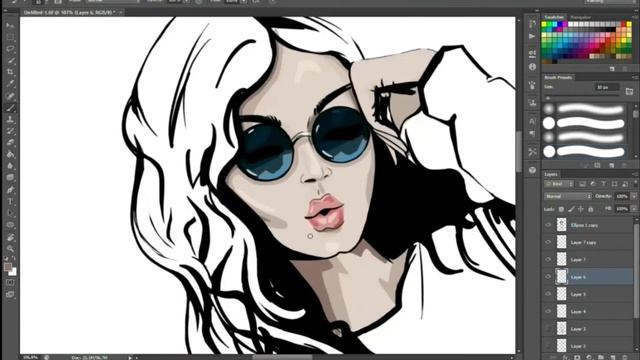Enable Quick Mask mode
The height and width of the screenshot is (360, 640).
(x=10, y=282)
